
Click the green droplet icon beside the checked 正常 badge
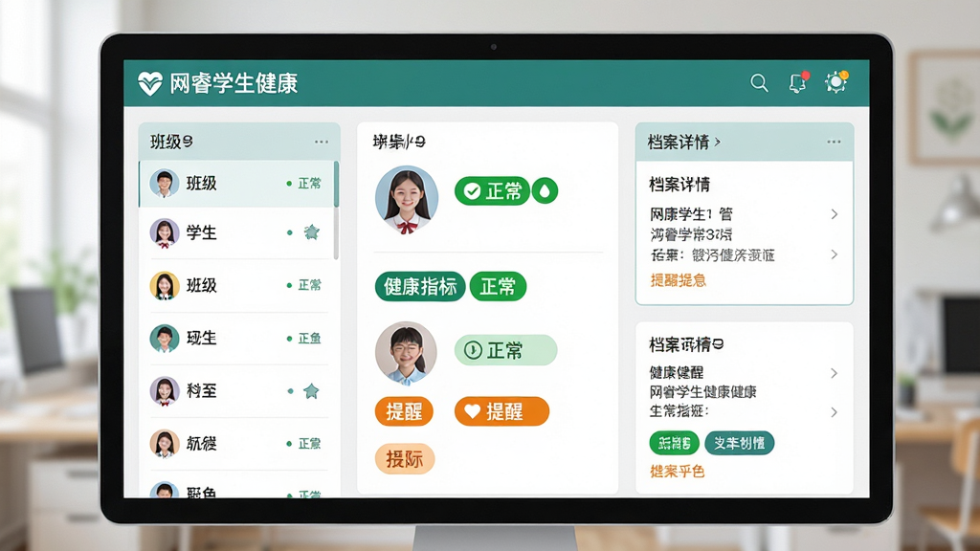[545, 191]
